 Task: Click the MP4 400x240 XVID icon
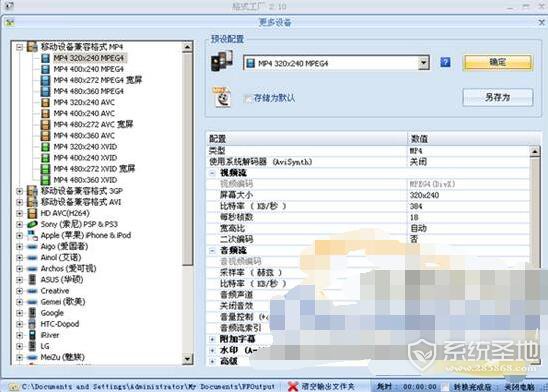pos(45,158)
